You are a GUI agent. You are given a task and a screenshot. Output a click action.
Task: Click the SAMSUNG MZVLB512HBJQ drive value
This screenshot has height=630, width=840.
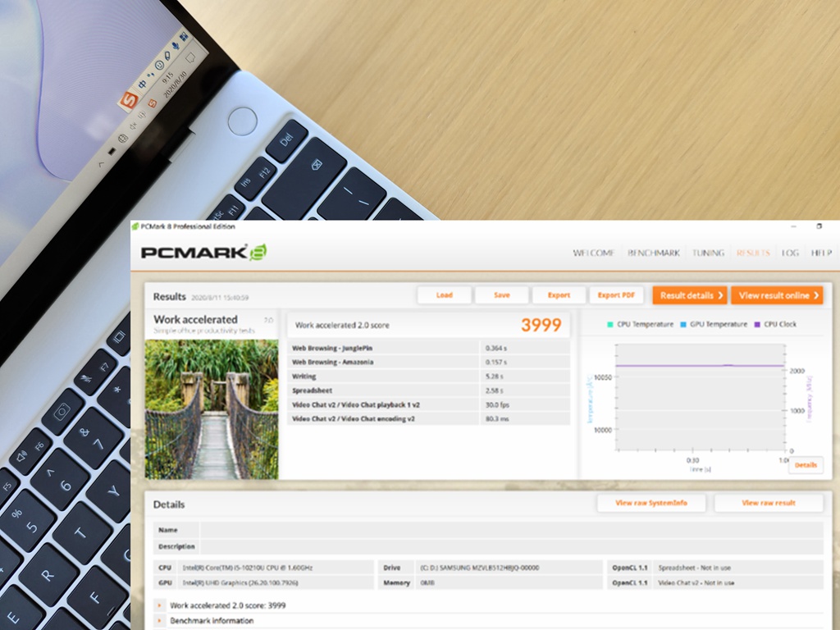coord(479,568)
